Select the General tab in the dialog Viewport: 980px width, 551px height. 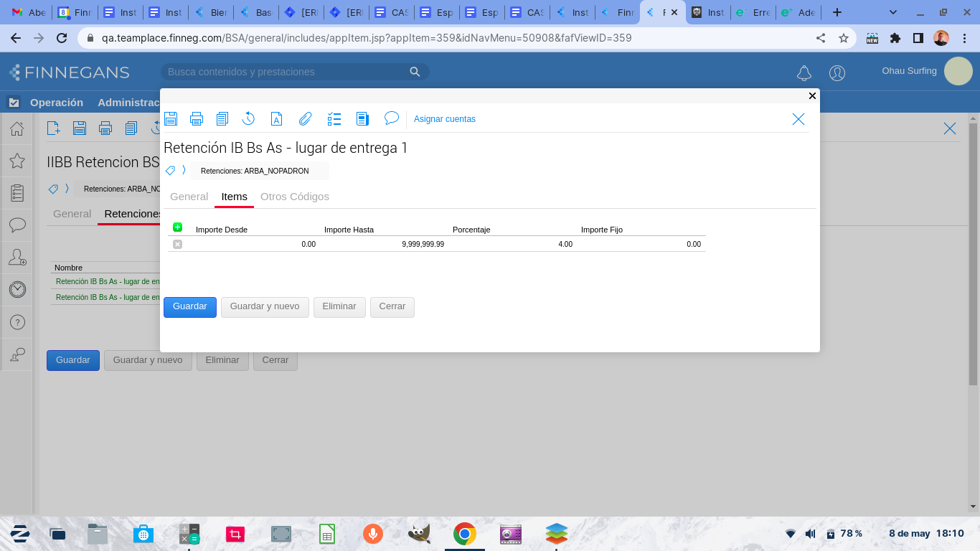coord(189,197)
